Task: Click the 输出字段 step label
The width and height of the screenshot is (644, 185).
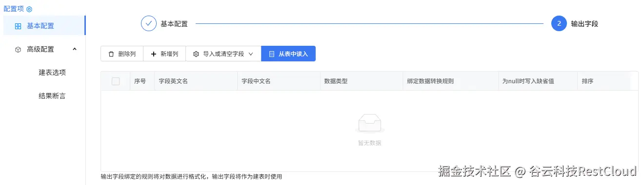Action: (x=584, y=24)
